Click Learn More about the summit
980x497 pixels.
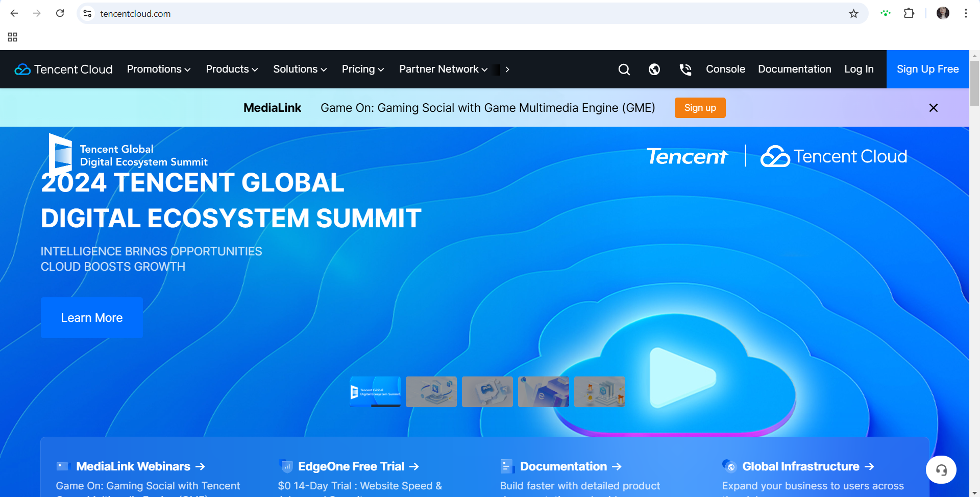(91, 317)
